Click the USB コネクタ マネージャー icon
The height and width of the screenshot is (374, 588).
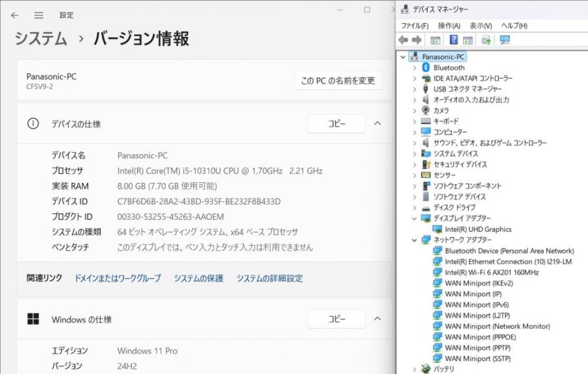tap(426, 89)
